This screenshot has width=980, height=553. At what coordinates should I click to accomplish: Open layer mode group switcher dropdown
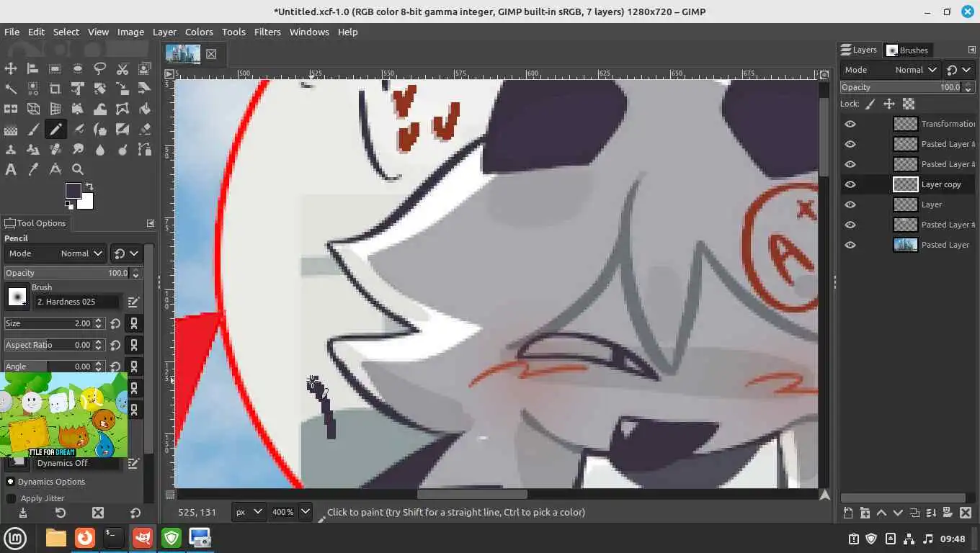(958, 70)
